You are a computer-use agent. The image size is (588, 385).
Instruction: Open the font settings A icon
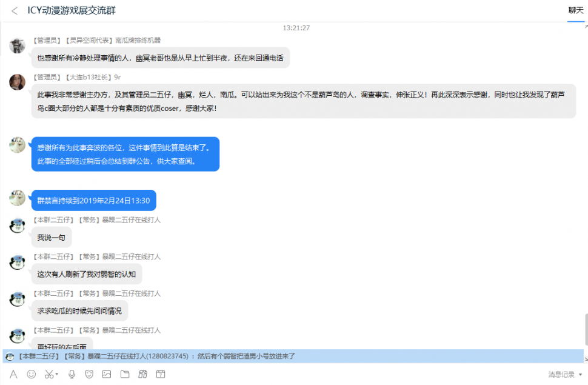point(13,374)
